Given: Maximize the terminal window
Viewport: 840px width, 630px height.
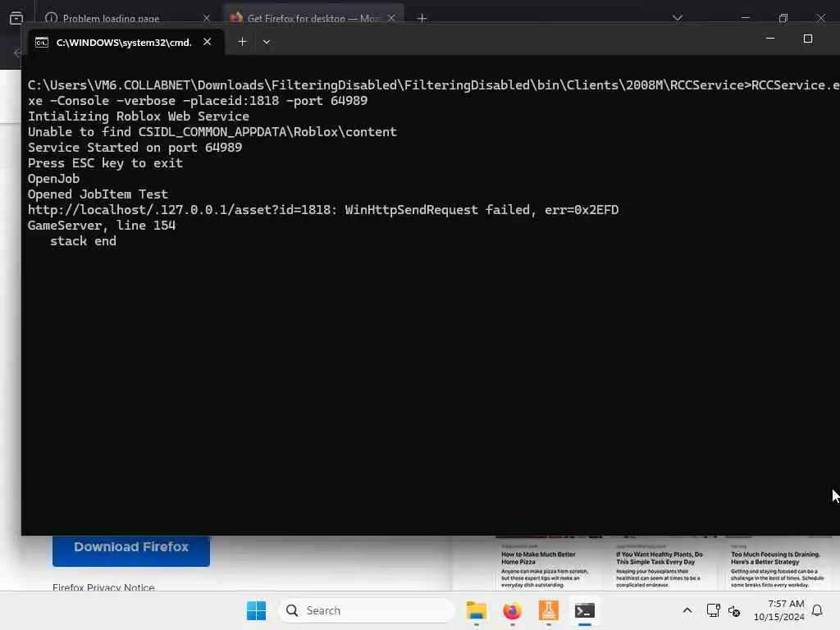Looking at the screenshot, I should [x=808, y=39].
